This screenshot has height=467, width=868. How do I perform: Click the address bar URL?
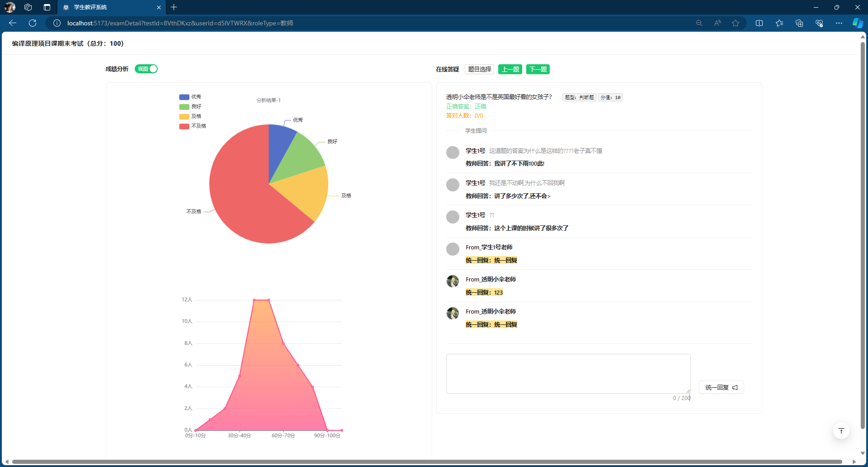[x=180, y=23]
